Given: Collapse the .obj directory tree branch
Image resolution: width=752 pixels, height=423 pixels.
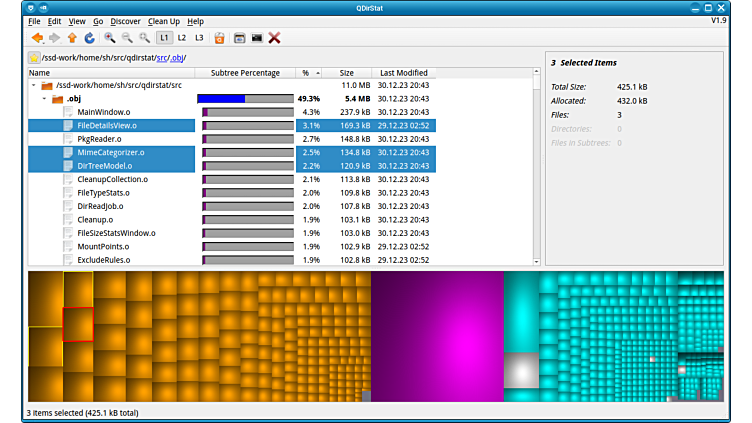Looking at the screenshot, I should [x=44, y=99].
